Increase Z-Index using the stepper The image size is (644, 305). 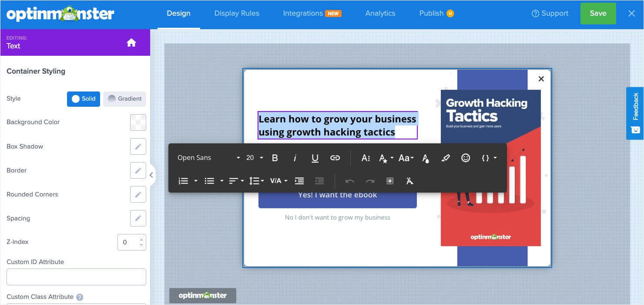tap(141, 240)
